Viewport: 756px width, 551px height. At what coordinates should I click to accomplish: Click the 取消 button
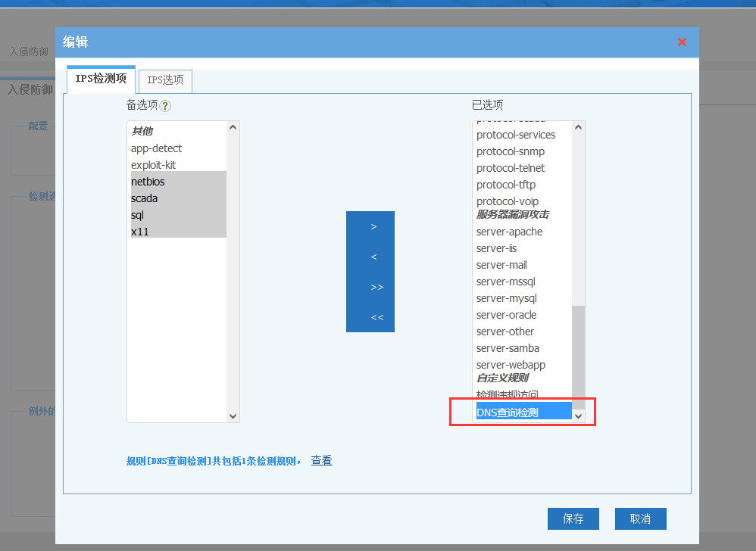(640, 518)
